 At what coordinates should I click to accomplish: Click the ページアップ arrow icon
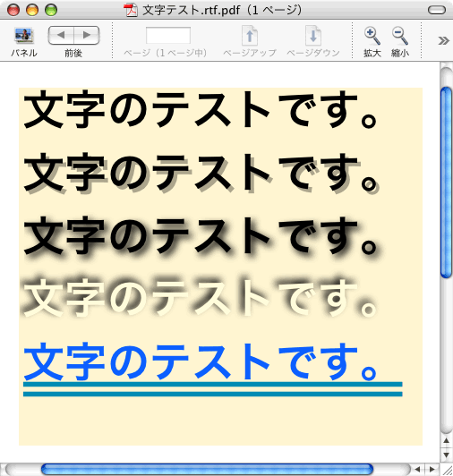250,36
